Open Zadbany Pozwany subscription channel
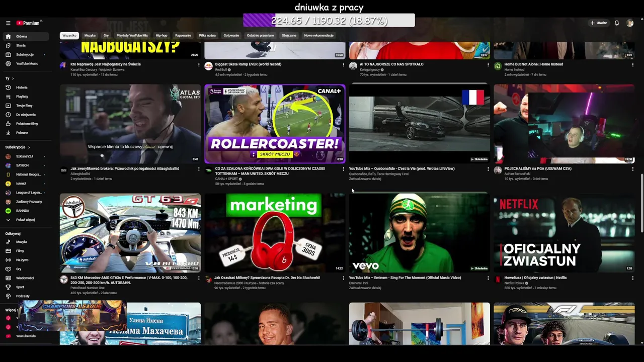 [26, 202]
